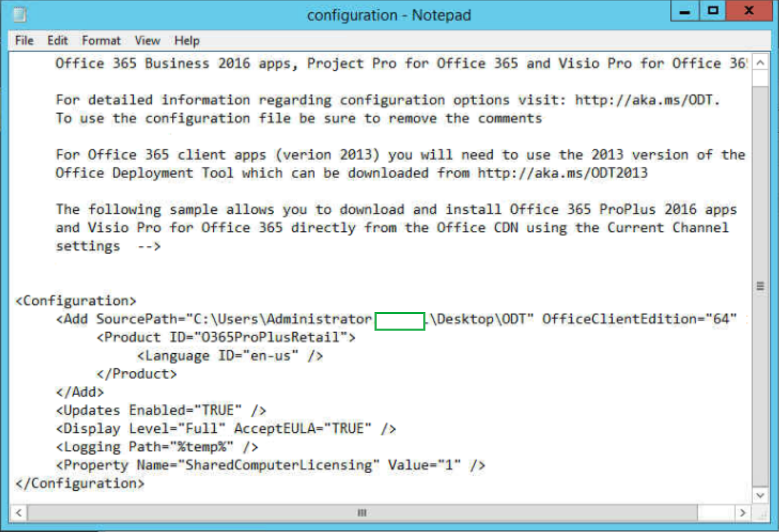The width and height of the screenshot is (779, 532).
Task: Click the horizontal scrollbar thumb
Action: pos(362,513)
